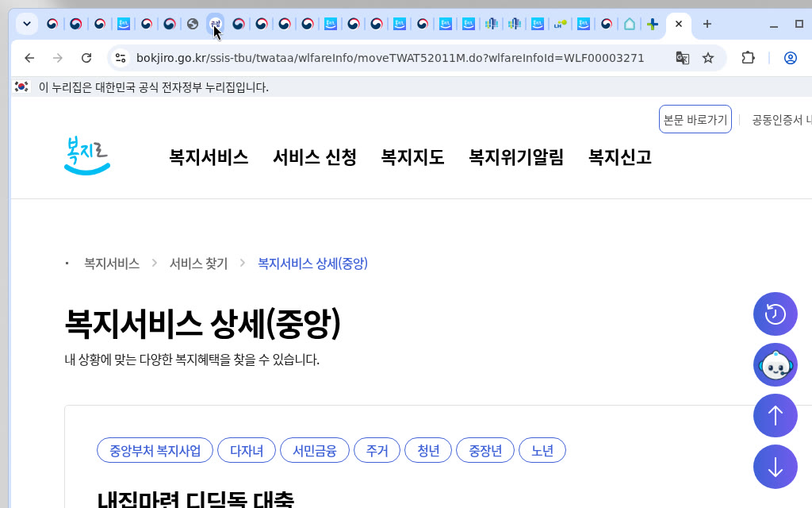Open the 복지위기알림 menu

click(515, 157)
